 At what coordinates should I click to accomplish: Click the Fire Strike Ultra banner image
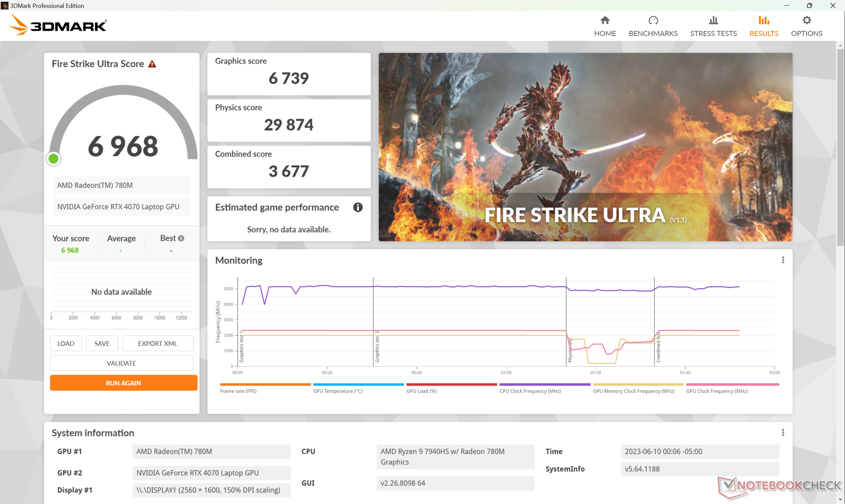tap(585, 147)
